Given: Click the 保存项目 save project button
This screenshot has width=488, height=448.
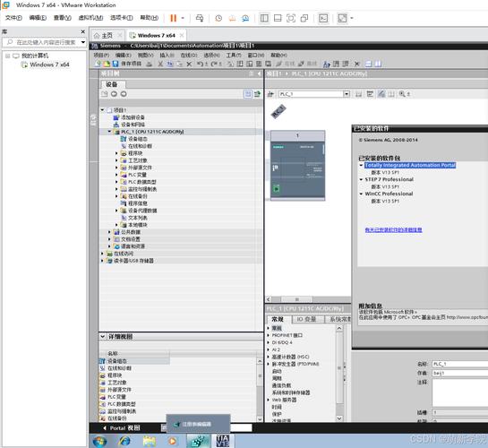Looking at the screenshot, I should pyautogui.click(x=128, y=64).
